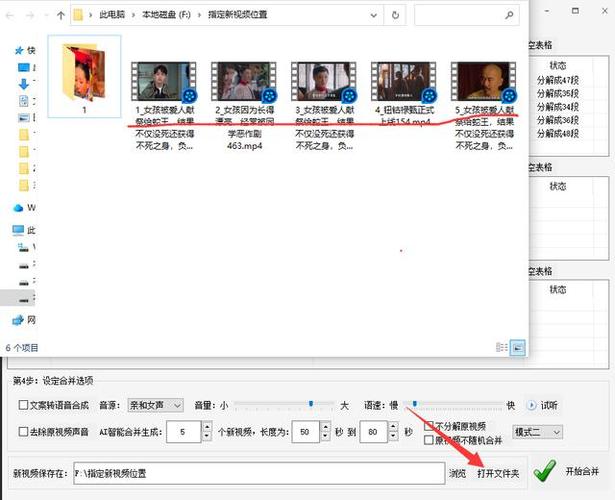Open OneDrive cloud in navigation pane

[18, 208]
